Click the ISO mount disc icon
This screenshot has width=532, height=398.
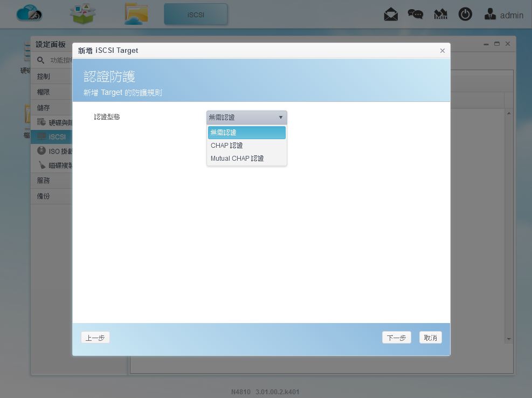point(42,150)
